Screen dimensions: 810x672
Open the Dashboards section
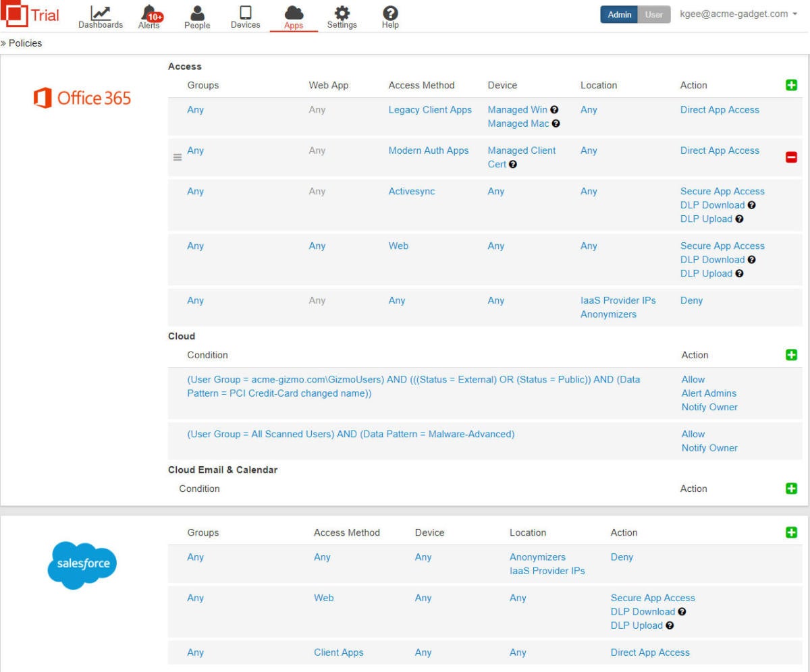point(101,17)
